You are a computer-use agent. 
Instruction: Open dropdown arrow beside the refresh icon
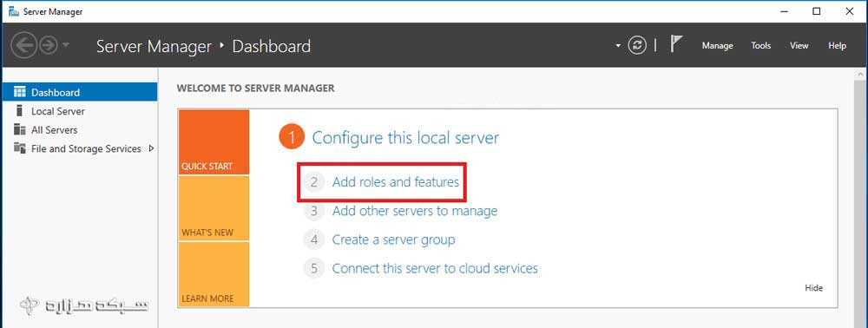click(618, 46)
